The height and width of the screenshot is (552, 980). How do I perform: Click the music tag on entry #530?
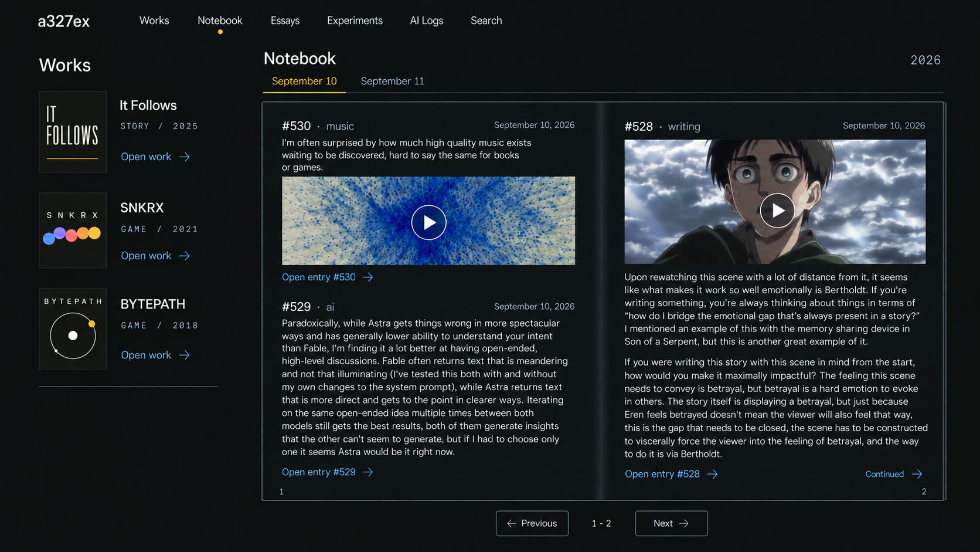pyautogui.click(x=340, y=126)
